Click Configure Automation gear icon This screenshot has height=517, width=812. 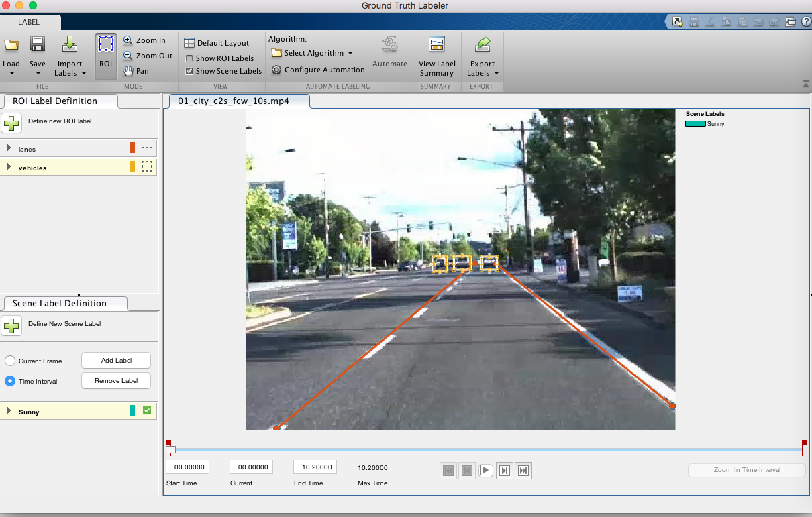point(276,70)
